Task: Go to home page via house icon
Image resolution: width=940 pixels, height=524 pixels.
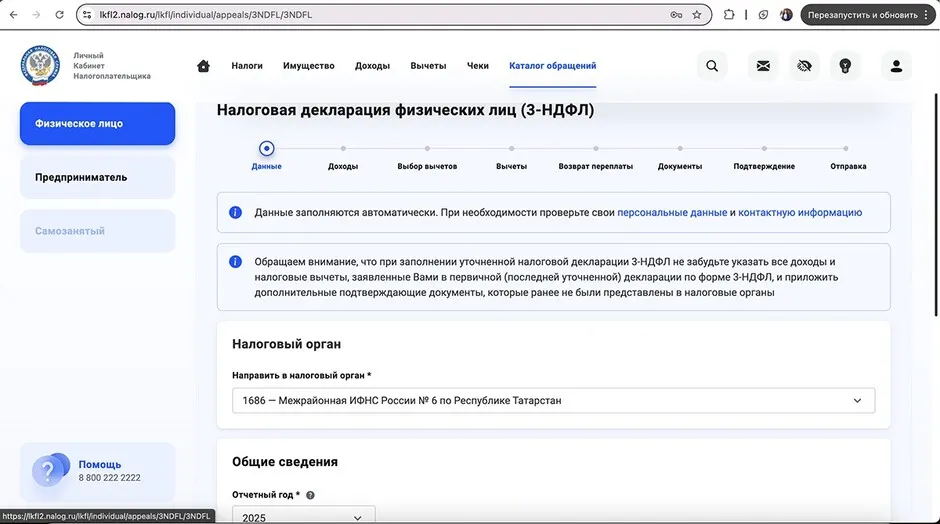Action: (x=203, y=66)
